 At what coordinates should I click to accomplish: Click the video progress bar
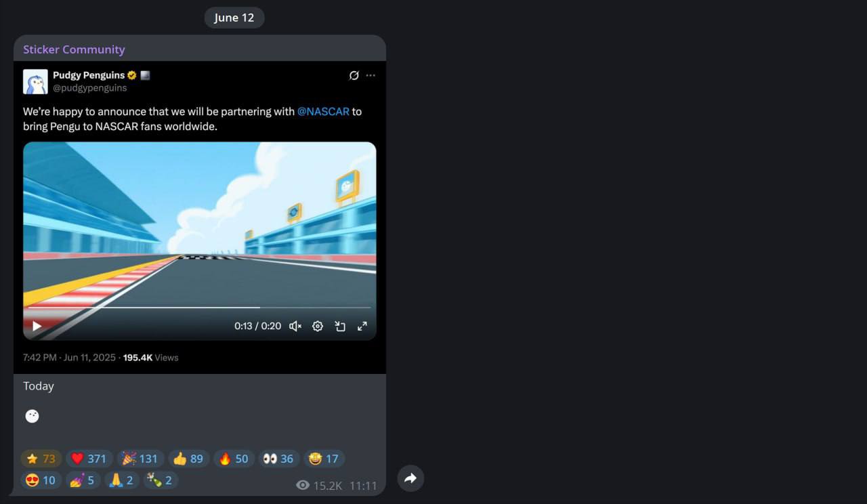click(x=199, y=308)
